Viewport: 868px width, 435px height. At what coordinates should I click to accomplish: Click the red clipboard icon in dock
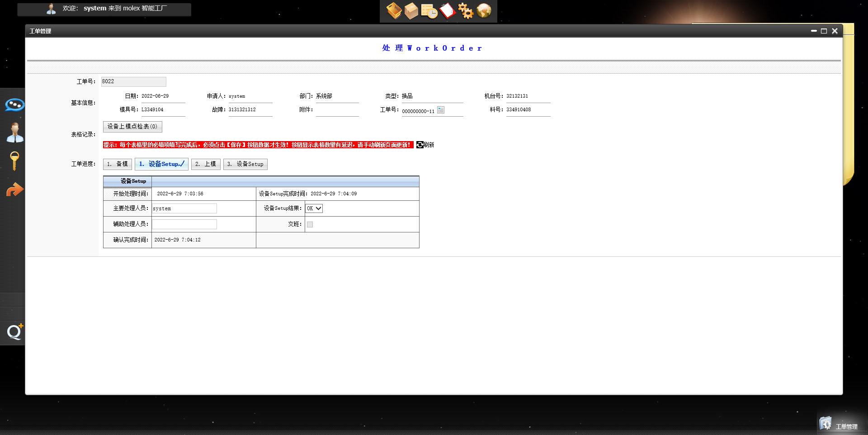447,11
